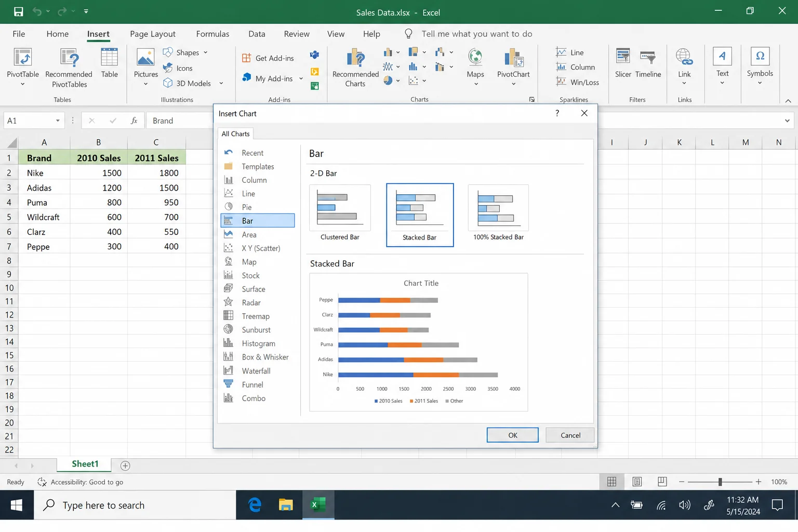Image resolution: width=798 pixels, height=532 pixels.
Task: Insert a Slicer filter
Action: [623, 63]
